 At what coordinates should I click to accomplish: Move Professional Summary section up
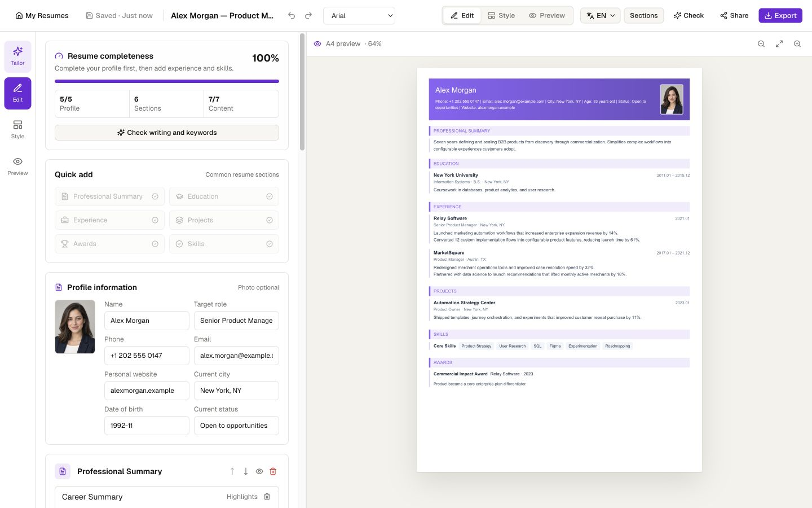232,471
